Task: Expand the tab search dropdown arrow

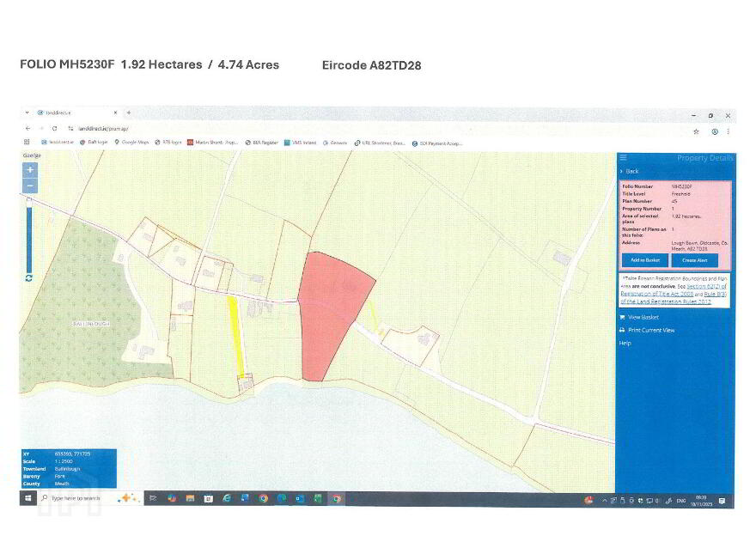Action: (x=27, y=113)
